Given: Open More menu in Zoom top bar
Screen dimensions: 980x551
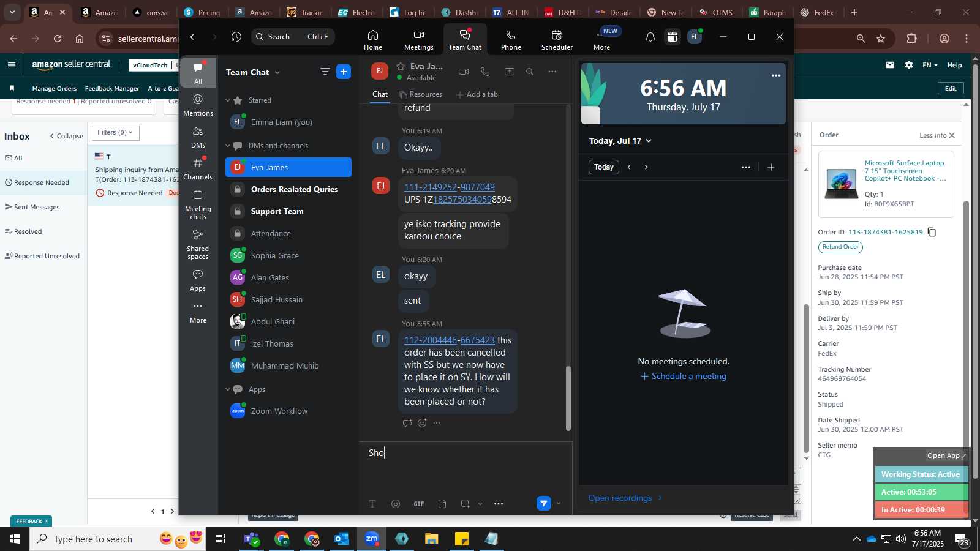Looking at the screenshot, I should click(x=601, y=40).
